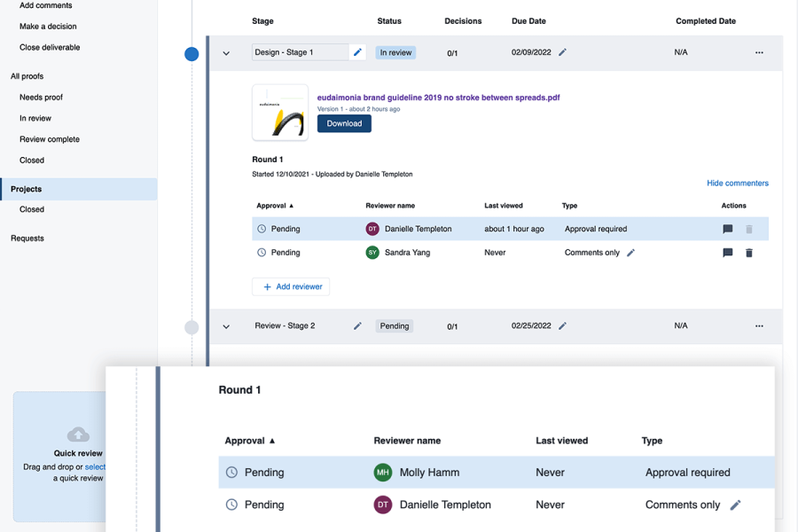Open comments for Danielle Templeton's approval row

727,229
